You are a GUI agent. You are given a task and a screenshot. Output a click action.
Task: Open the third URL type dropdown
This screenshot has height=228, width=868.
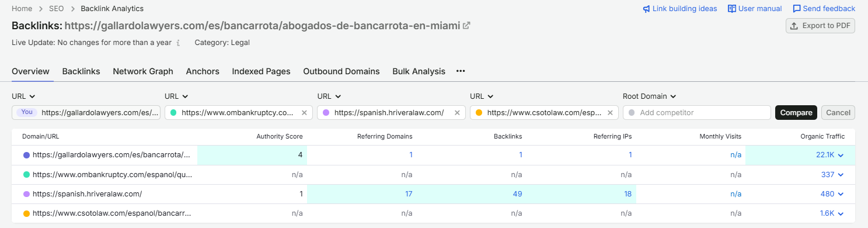pos(330,96)
